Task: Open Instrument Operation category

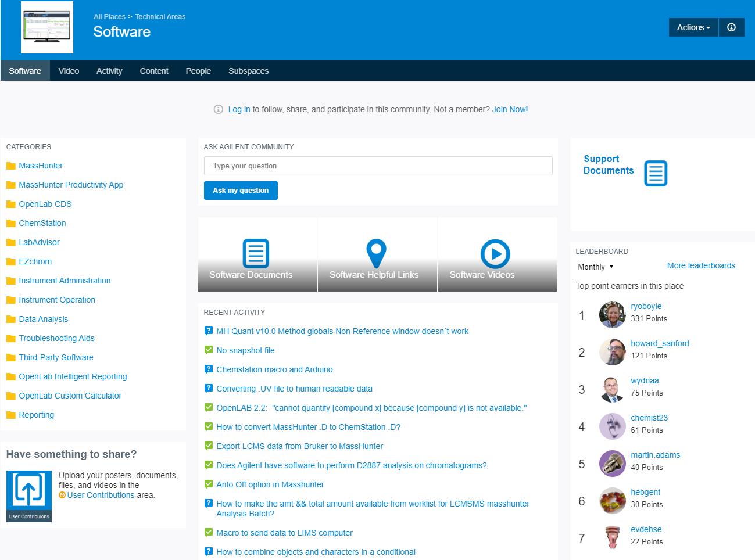Action: [57, 300]
